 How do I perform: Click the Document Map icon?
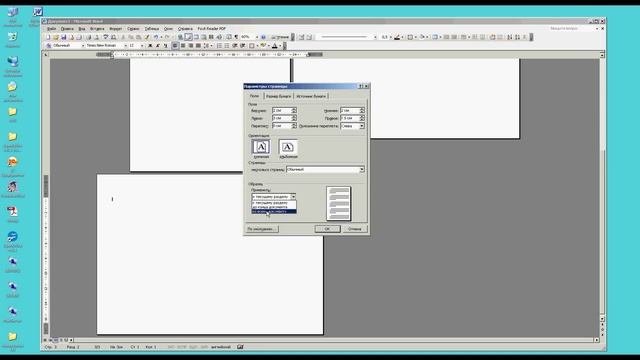click(x=228, y=37)
